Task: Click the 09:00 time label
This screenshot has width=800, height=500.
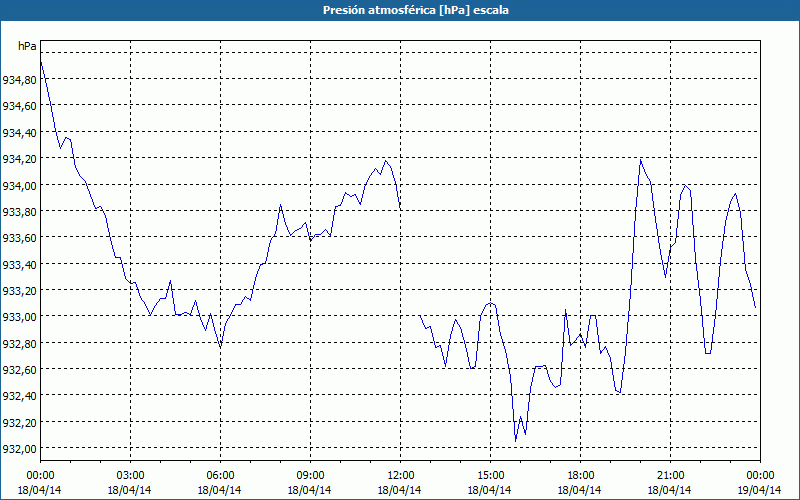Action: tap(310, 476)
